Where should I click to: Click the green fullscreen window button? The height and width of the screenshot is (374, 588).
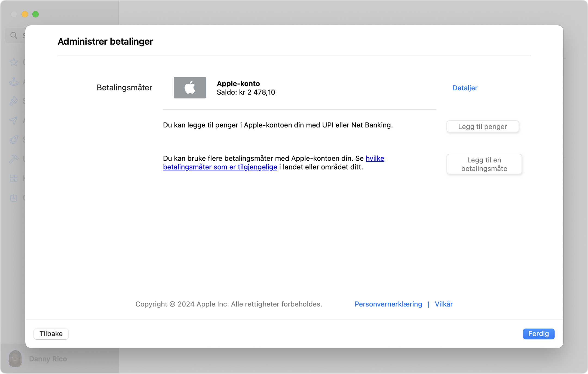pos(35,14)
